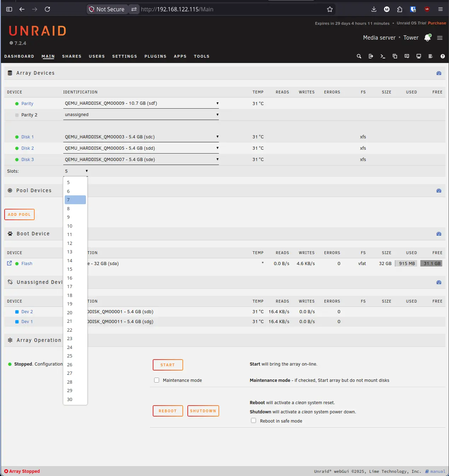
Task: Open the Apps tab
Action: click(180, 56)
